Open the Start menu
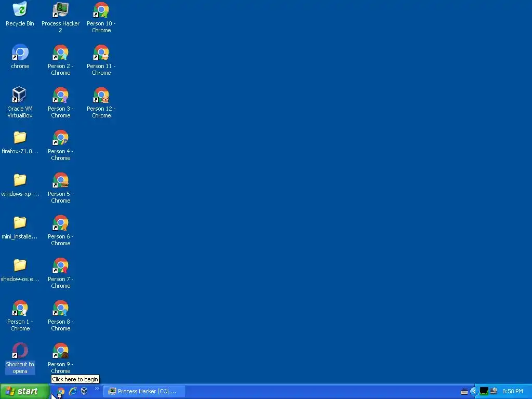Screen dimensions: 532x399 coord(25,391)
